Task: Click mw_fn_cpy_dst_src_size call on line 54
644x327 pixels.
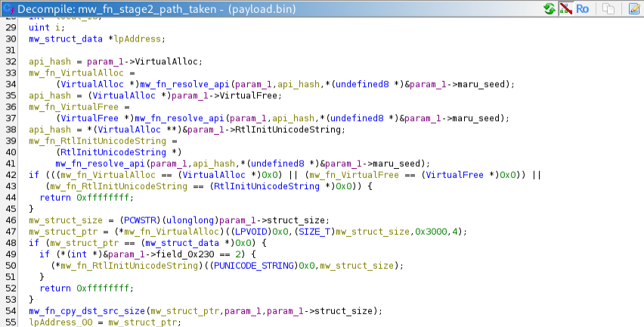Action: [x=87, y=311]
